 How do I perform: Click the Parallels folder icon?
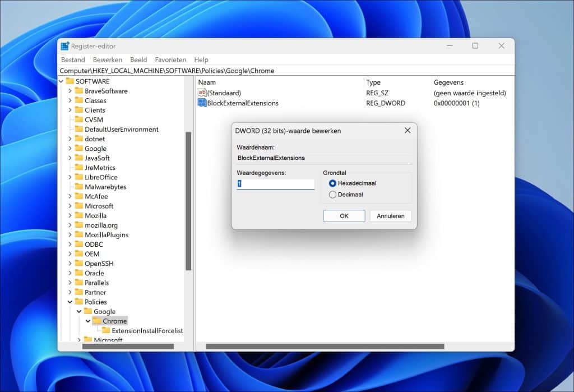pos(78,283)
